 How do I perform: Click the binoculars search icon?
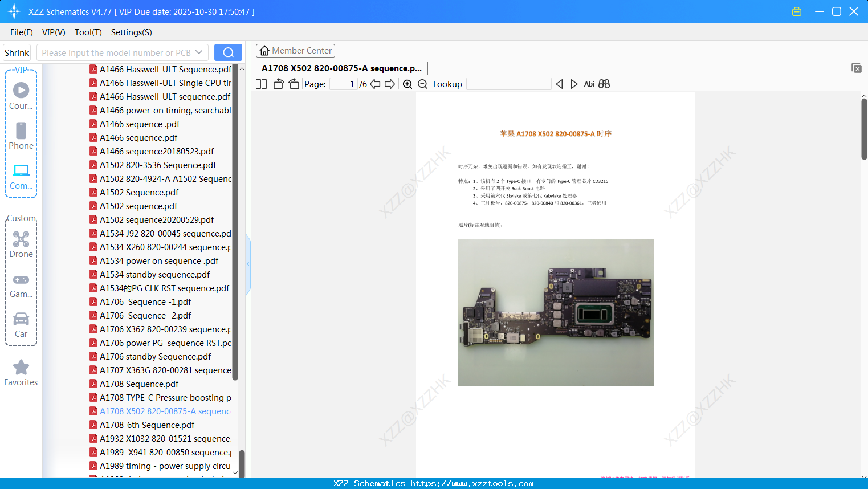click(604, 84)
